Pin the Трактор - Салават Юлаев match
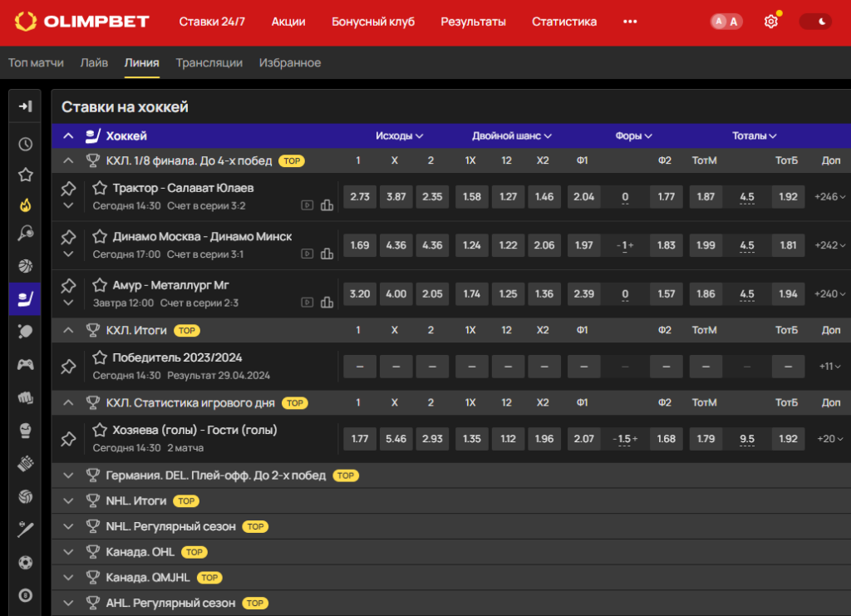 (68, 189)
